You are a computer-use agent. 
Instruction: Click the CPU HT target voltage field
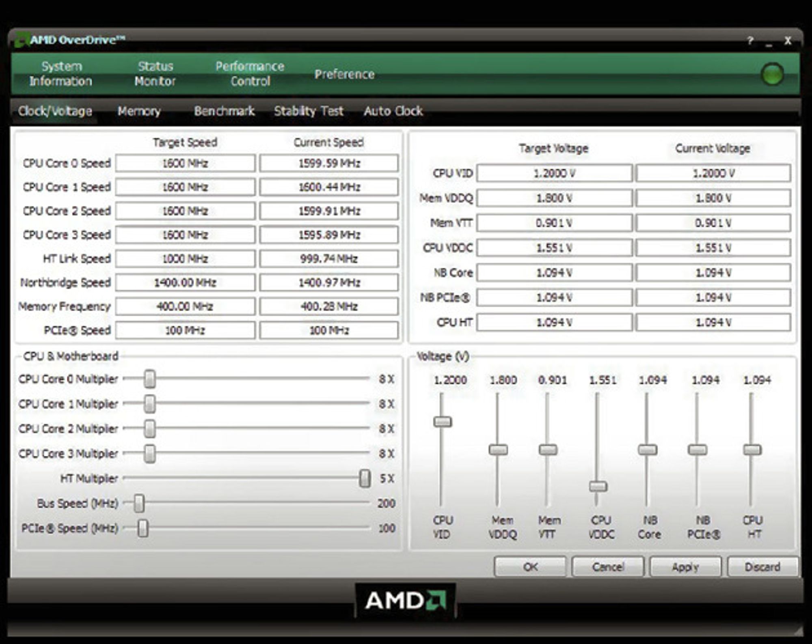point(554,322)
